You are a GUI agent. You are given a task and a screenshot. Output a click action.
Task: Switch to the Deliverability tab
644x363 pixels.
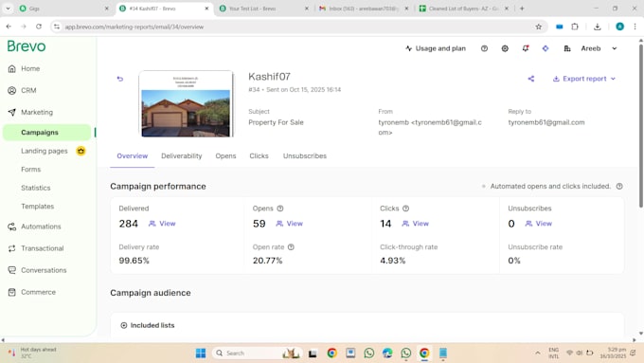(182, 155)
